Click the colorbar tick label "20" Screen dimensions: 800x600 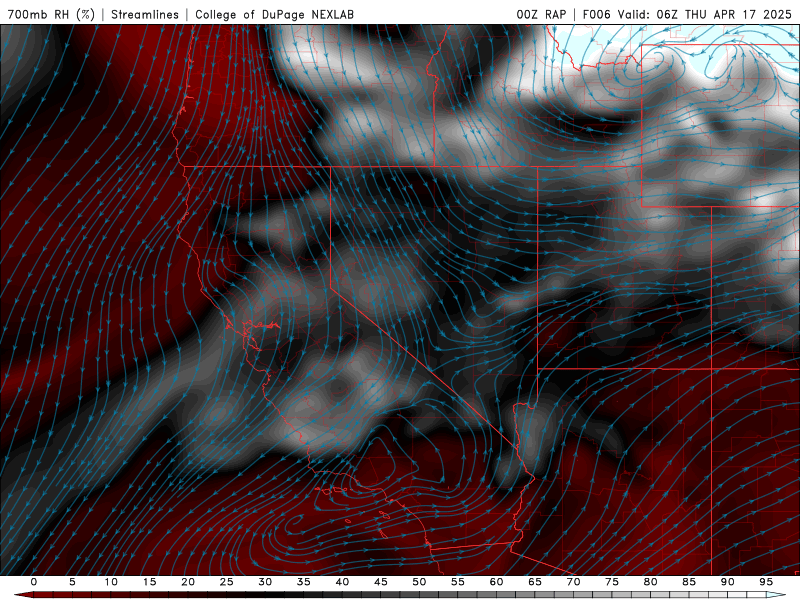point(188,582)
